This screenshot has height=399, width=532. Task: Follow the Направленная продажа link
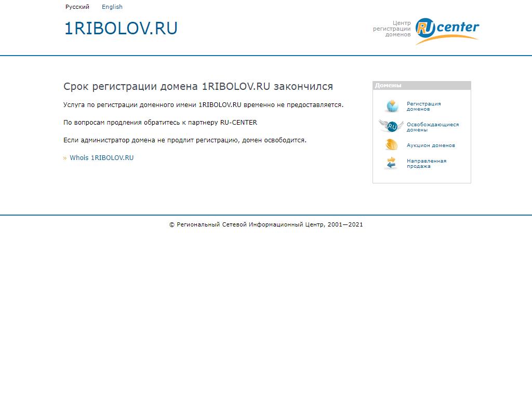(426, 163)
